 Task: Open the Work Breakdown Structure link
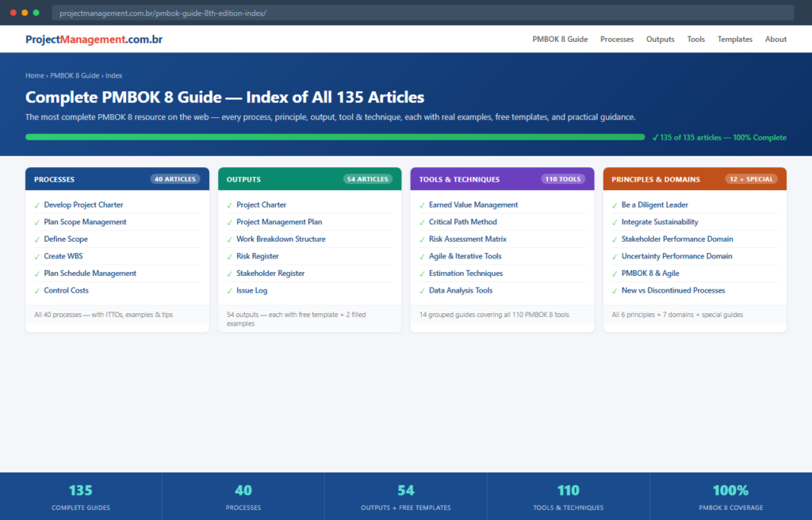tap(281, 239)
